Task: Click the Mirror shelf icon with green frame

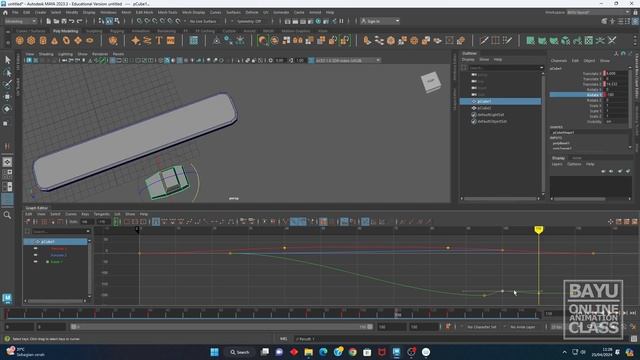Action: [x=345, y=40]
